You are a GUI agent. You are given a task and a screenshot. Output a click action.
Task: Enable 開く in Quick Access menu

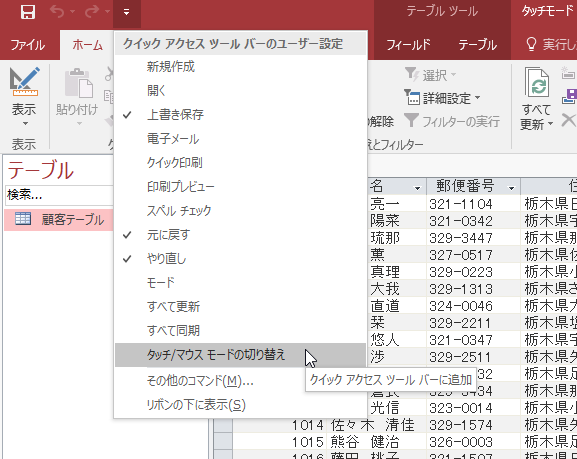click(x=241, y=91)
